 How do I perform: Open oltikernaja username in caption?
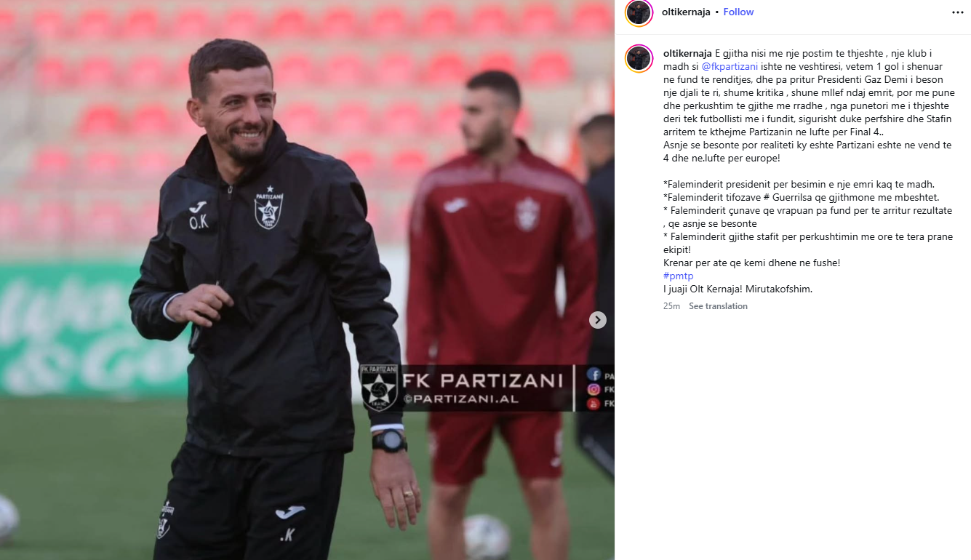(x=688, y=53)
